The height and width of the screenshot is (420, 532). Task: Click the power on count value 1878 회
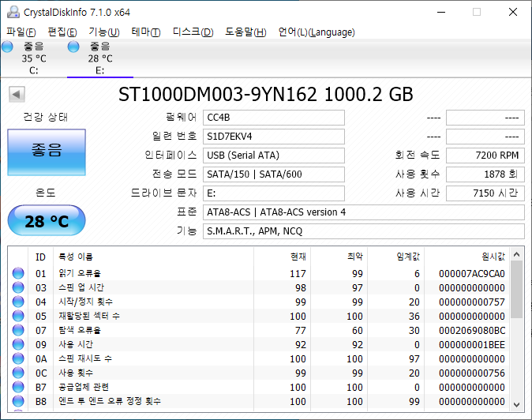coord(485,174)
